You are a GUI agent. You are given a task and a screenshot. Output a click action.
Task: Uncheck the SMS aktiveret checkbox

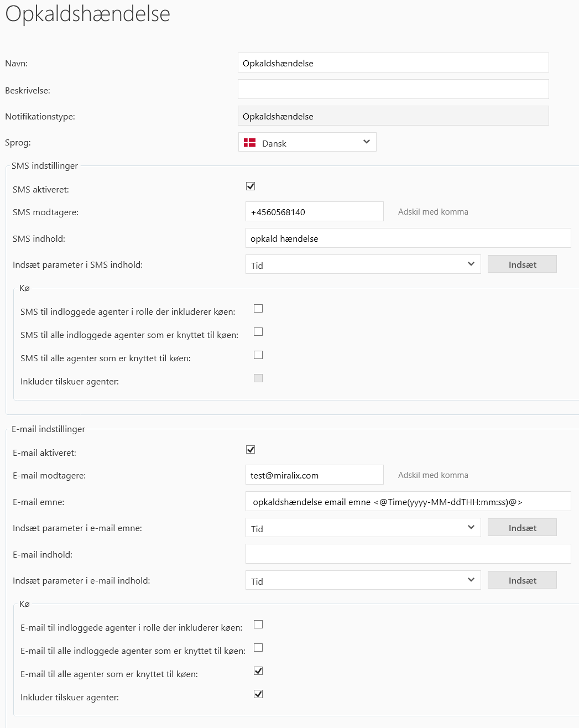coord(251,186)
